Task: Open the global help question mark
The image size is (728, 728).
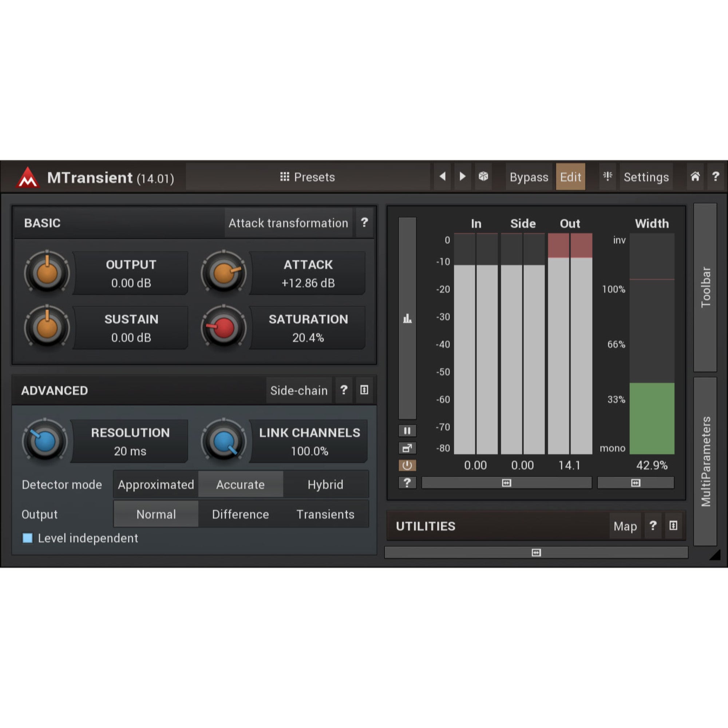Action: (x=716, y=176)
